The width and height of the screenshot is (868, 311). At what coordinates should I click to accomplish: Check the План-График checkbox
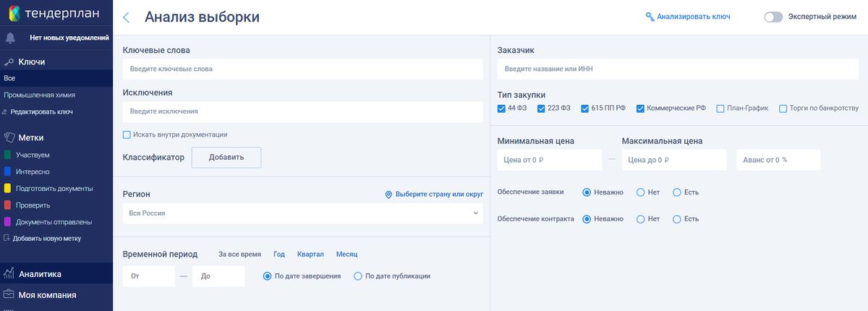[720, 108]
